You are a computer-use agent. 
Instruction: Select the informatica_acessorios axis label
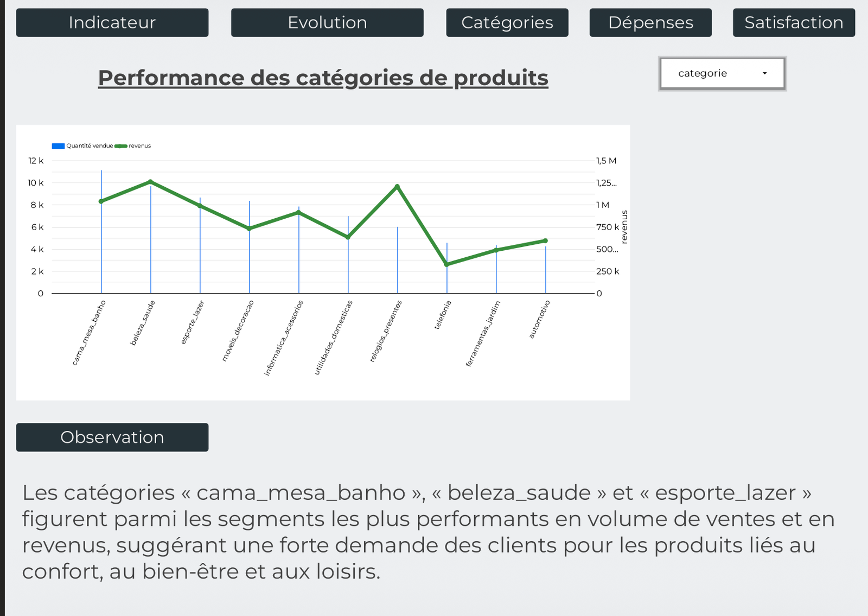coord(283,338)
